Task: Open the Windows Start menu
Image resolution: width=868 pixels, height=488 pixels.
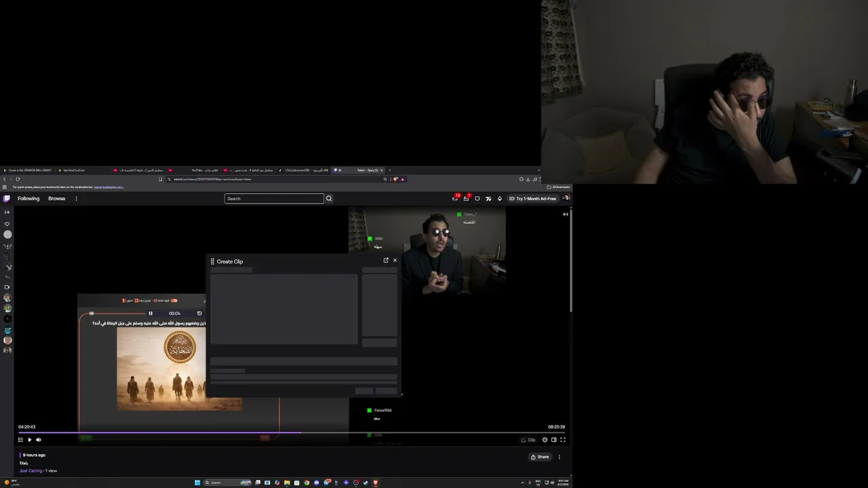Action: click(197, 483)
